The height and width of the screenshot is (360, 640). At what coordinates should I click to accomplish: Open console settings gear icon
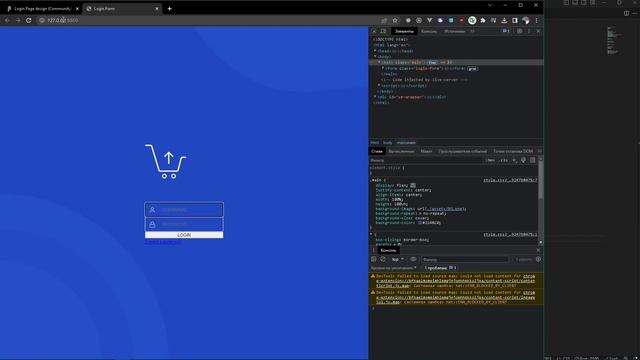pos(538,259)
